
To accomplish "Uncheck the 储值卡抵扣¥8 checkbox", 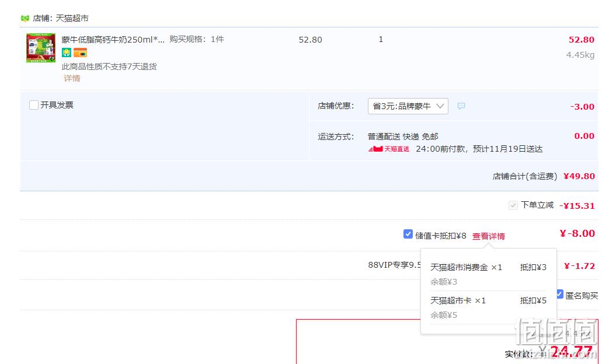I will click(408, 234).
